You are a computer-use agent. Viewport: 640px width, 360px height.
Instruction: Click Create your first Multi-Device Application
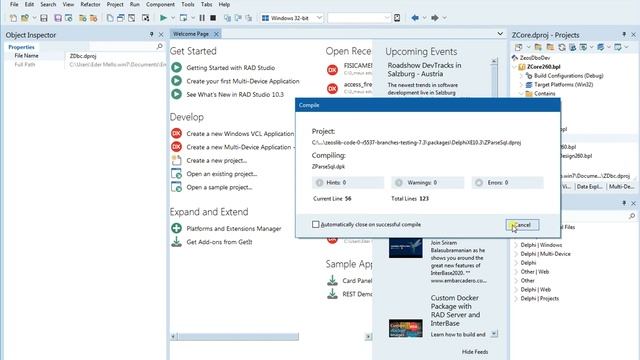pos(243,81)
